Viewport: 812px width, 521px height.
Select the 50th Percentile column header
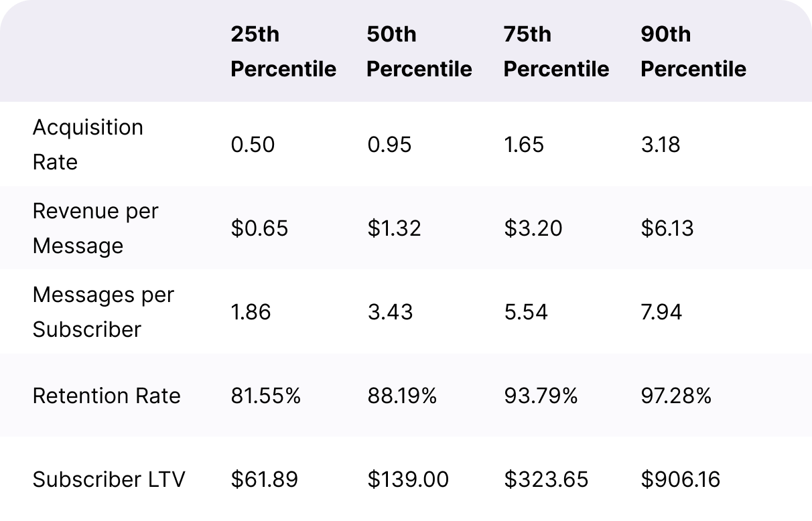419,52
